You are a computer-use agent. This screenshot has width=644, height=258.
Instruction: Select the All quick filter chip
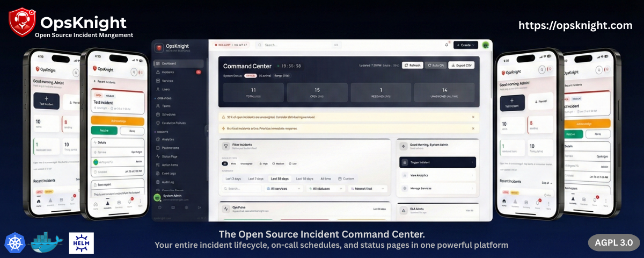[x=225, y=163]
